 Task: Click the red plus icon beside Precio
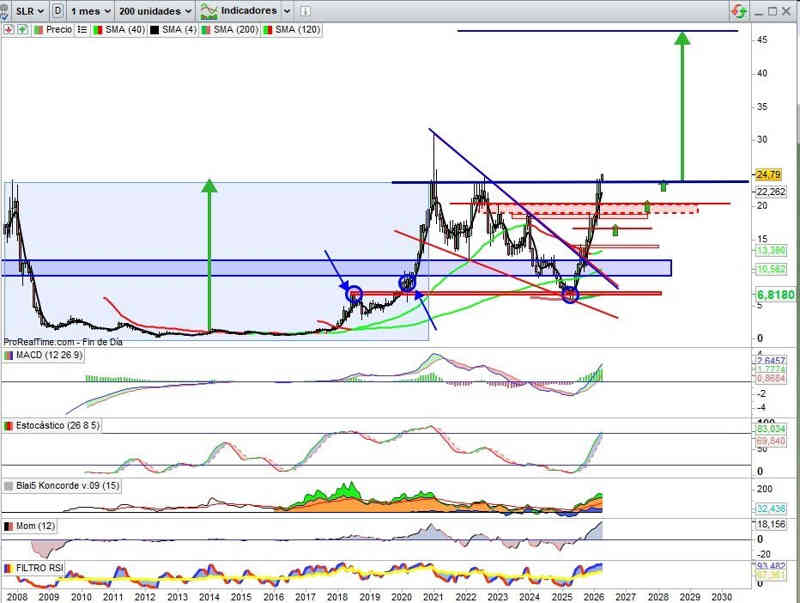(x=9, y=30)
